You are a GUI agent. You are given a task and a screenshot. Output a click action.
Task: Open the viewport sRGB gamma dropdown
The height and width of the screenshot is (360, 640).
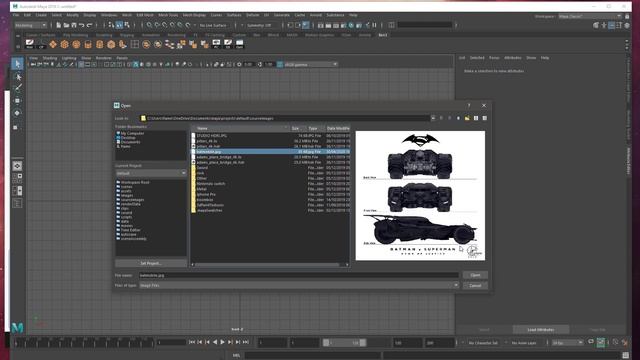point(310,64)
